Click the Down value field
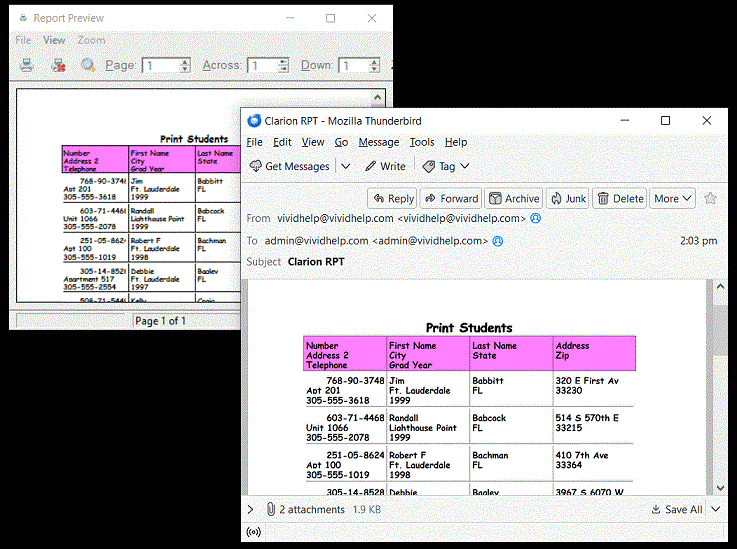Image resolution: width=737 pixels, height=549 pixels. pyautogui.click(x=354, y=65)
